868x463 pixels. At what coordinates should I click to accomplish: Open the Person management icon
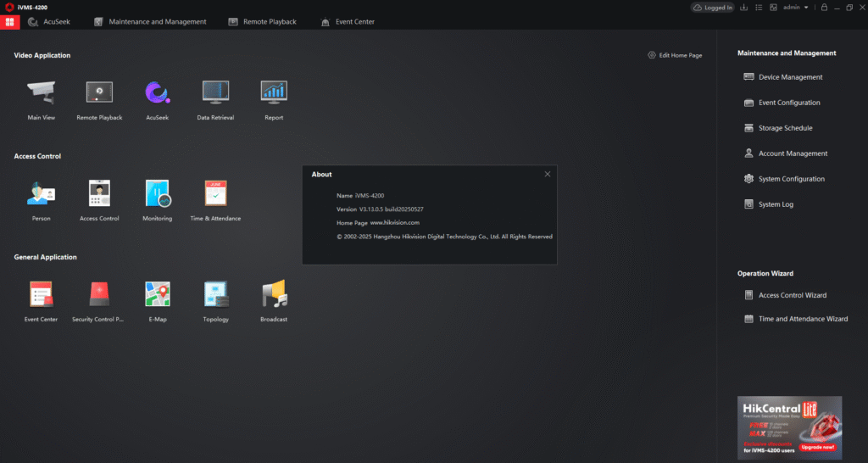41,193
